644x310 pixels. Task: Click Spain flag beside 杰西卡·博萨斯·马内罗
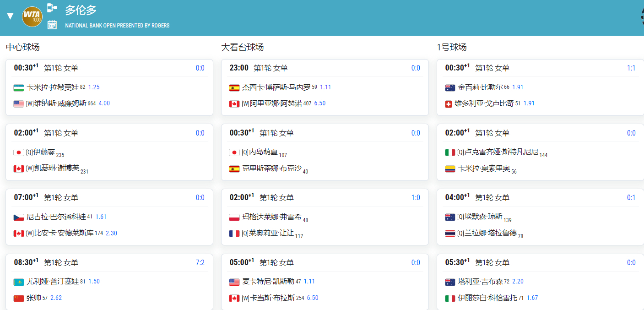(x=234, y=87)
